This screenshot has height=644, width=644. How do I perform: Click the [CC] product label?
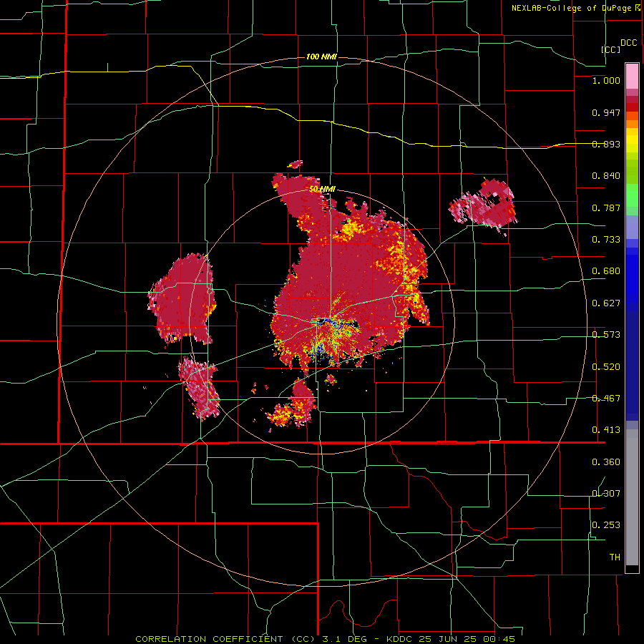pyautogui.click(x=611, y=49)
